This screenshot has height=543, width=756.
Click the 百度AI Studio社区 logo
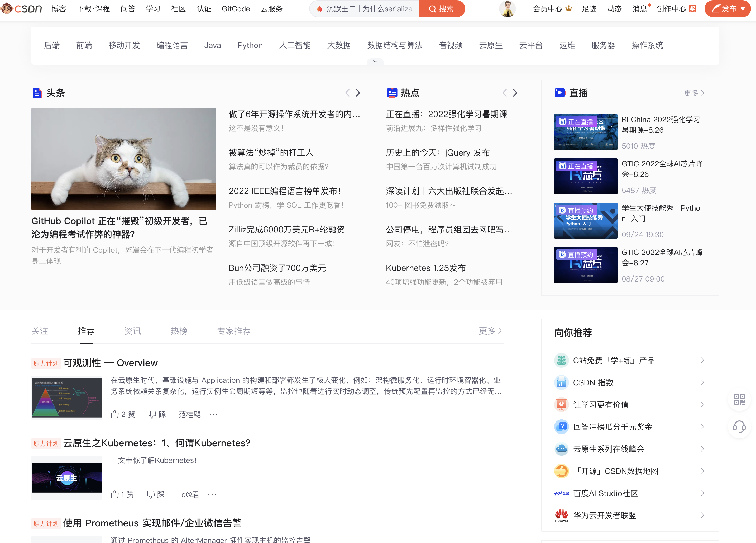(x=561, y=493)
